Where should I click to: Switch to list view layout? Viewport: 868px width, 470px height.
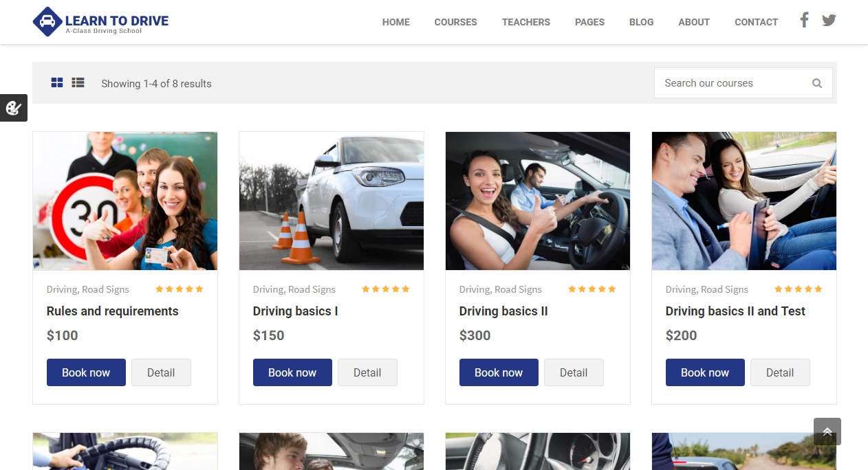[x=78, y=82]
